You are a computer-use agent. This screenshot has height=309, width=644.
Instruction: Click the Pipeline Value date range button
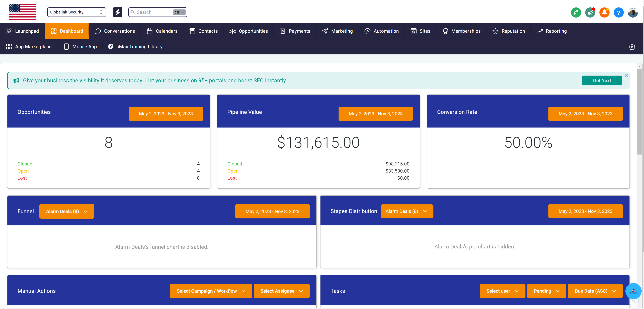(375, 114)
